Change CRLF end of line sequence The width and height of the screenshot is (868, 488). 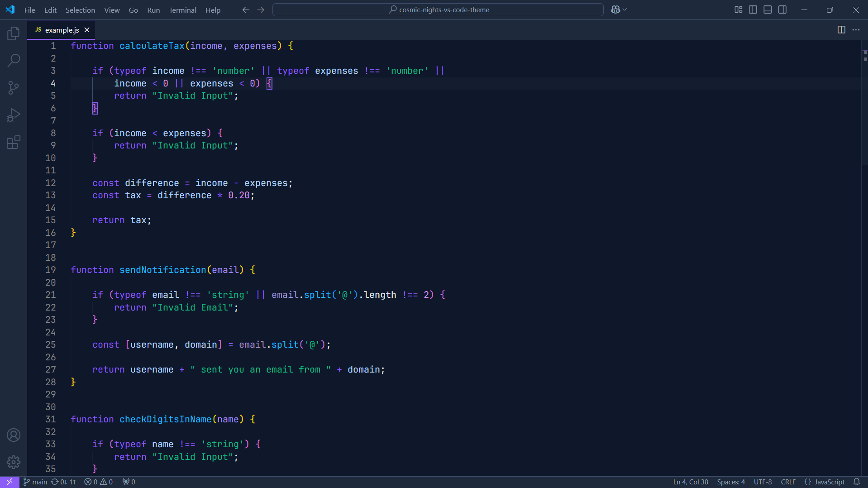788,482
